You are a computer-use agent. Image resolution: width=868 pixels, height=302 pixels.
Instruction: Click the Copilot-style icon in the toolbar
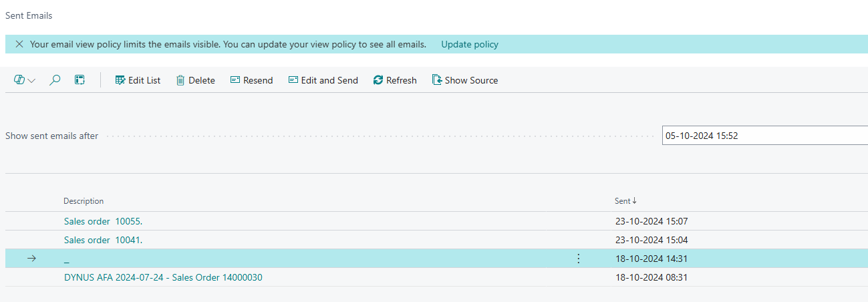click(19, 80)
